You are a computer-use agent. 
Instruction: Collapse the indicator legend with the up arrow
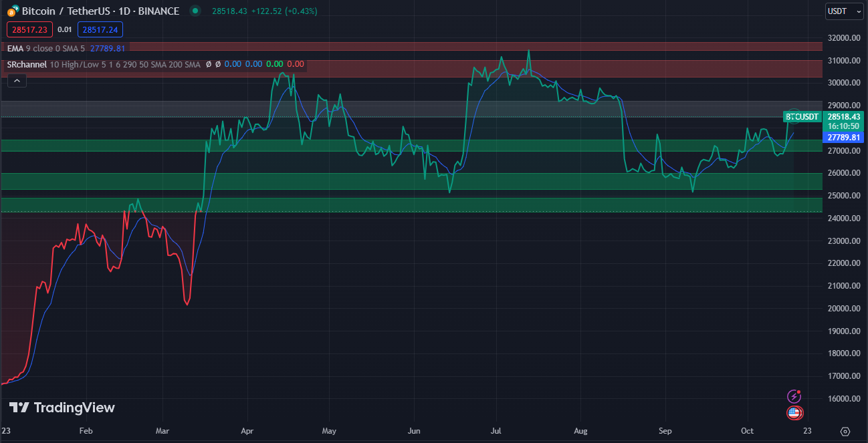tap(17, 80)
